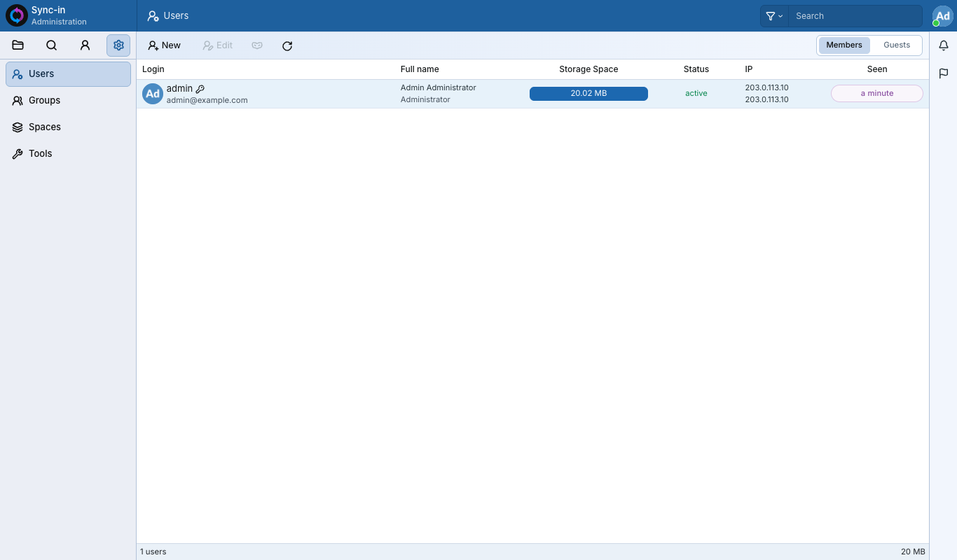Click the admin row avatar
The height and width of the screenshot is (560, 957).
pos(153,94)
